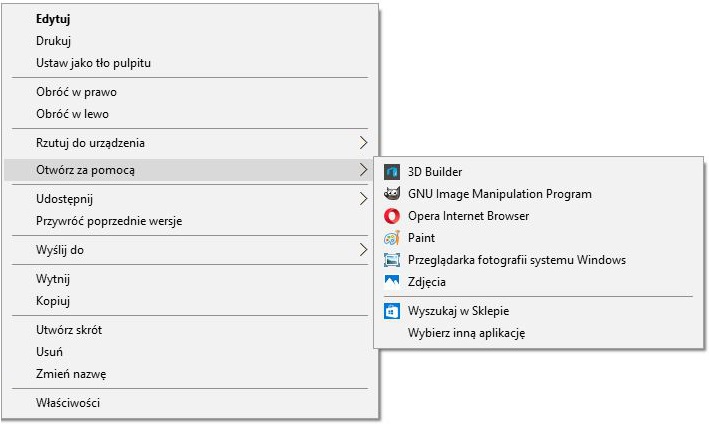Viewport: 709px width, 425px height.
Task: Click the Otwórz za pomocą submenu arrow
Action: (363, 170)
